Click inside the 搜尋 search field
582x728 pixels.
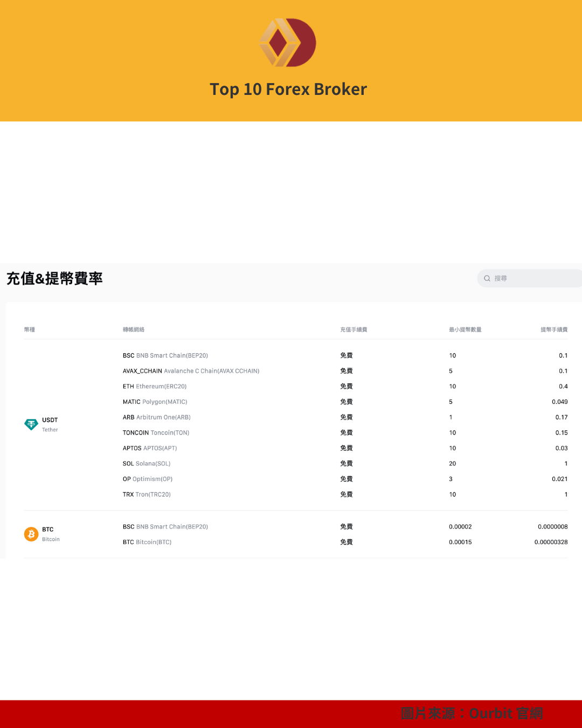click(x=528, y=278)
